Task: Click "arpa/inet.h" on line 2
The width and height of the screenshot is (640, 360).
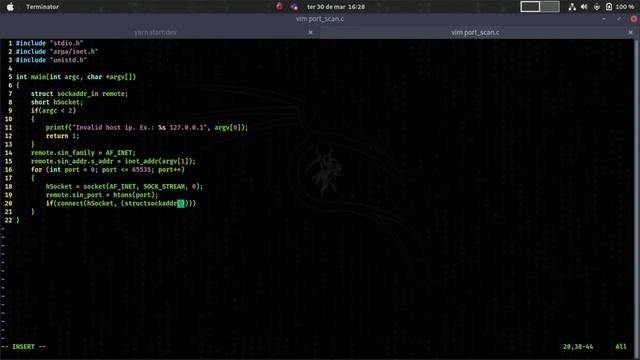Action: point(74,51)
